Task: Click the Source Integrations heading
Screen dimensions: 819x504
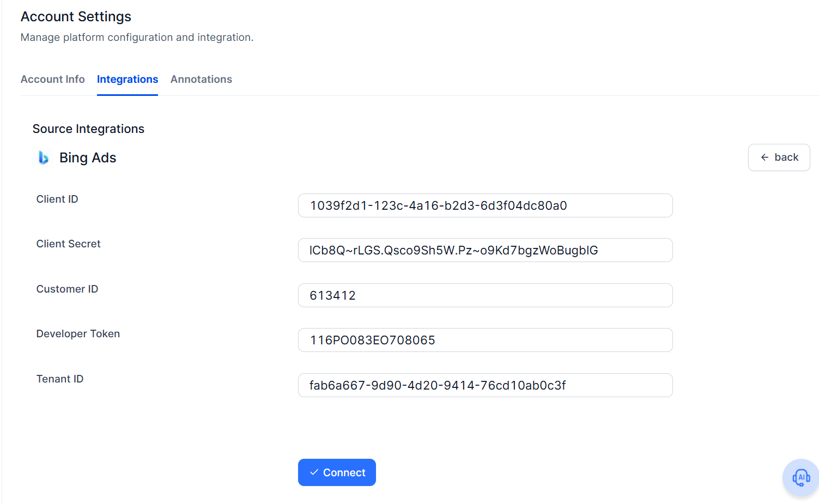Action: click(88, 129)
